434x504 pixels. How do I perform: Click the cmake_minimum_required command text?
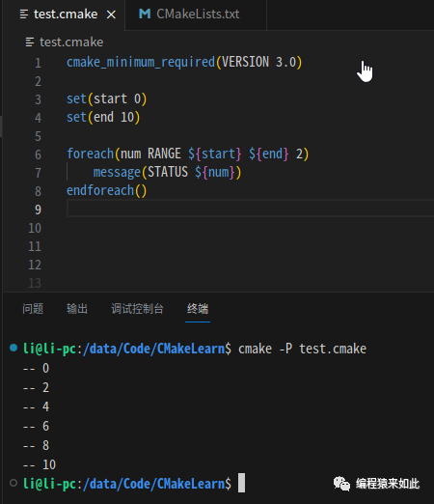tap(141, 62)
